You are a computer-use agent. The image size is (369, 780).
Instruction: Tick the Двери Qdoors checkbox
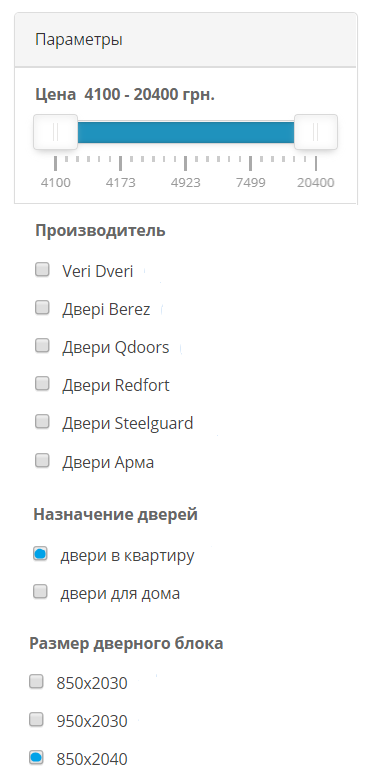pyautogui.click(x=42, y=346)
